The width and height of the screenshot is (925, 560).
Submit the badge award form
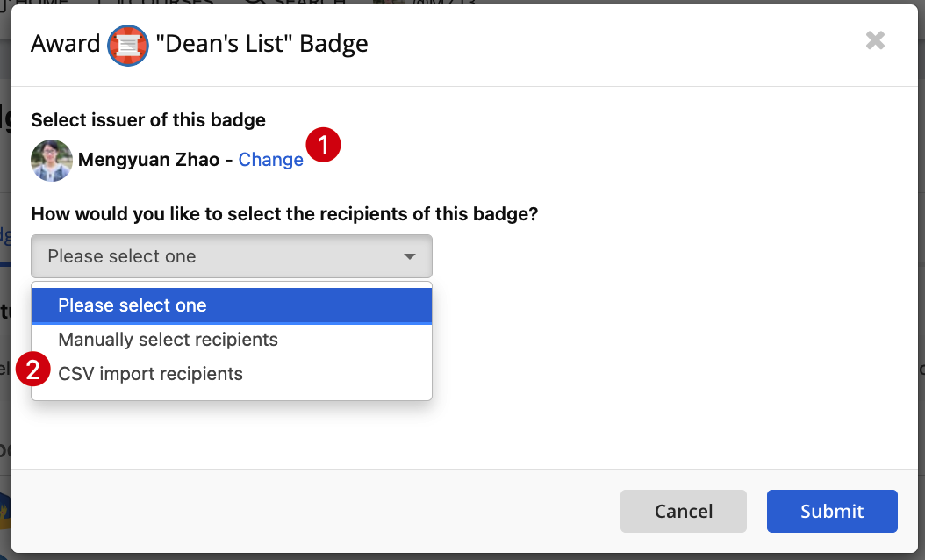click(x=832, y=511)
